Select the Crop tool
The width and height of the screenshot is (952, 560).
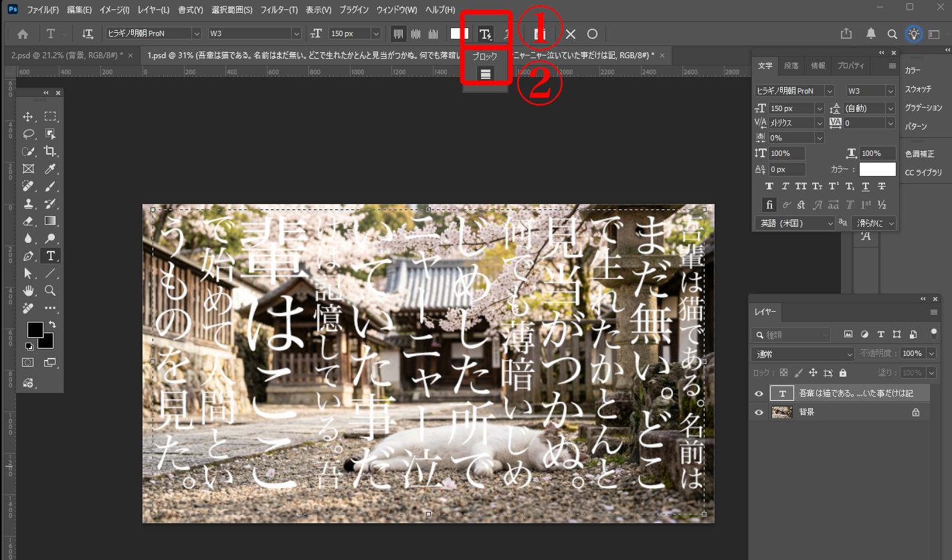[50, 151]
